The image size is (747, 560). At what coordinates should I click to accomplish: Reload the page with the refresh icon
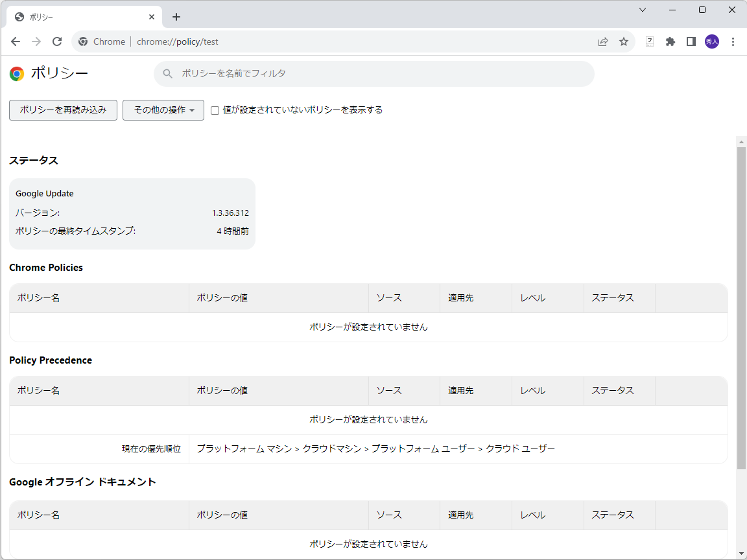coord(57,41)
